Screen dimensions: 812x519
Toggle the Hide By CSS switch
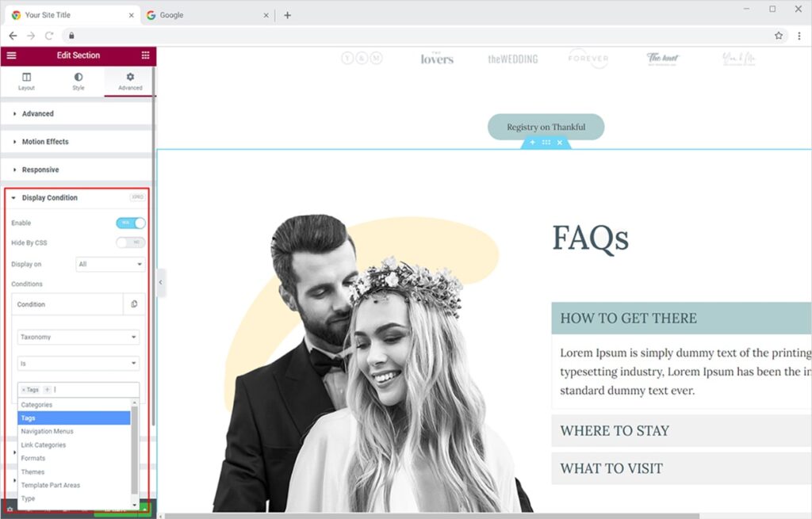pyautogui.click(x=131, y=242)
